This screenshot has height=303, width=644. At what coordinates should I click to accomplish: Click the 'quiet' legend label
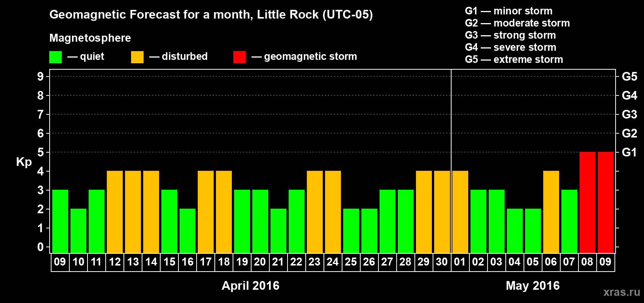[x=92, y=57]
